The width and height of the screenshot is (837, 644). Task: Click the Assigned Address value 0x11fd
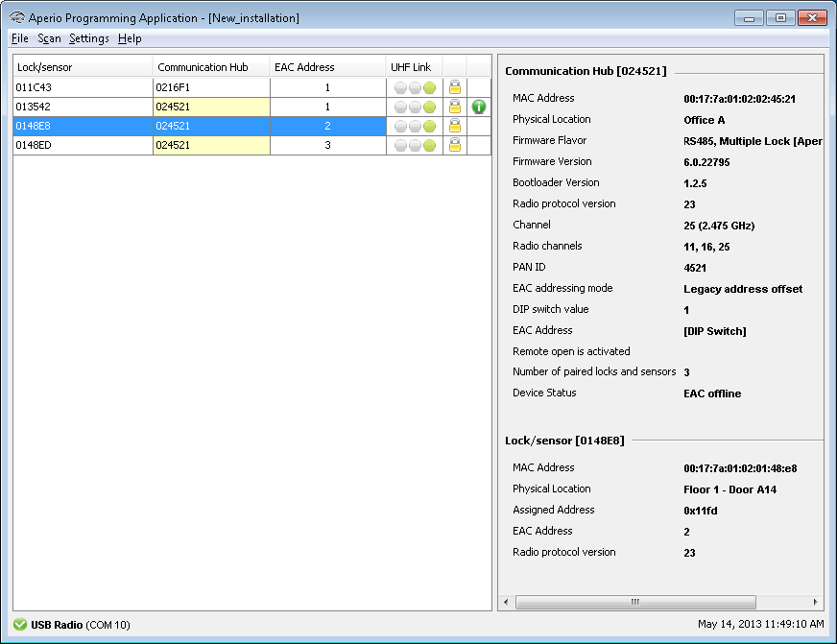(701, 511)
